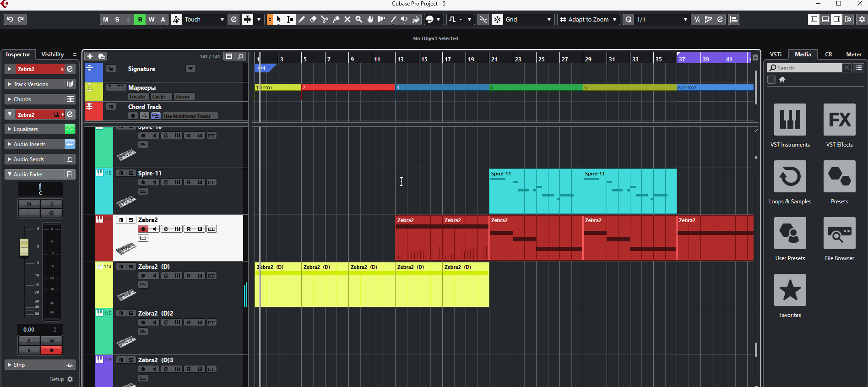
Task: Switch to Meter tab
Action: pyautogui.click(x=854, y=55)
